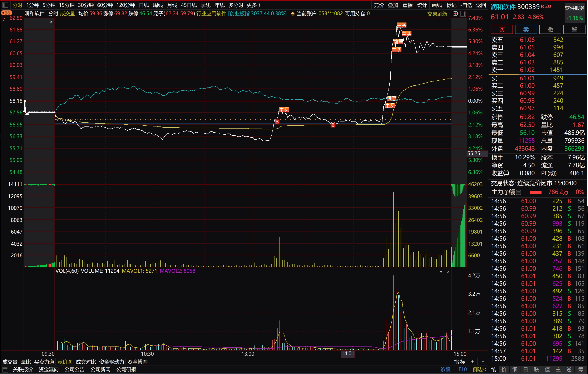This screenshot has height=374, width=588.
Task: Toggle the left sidebar panel icon
Action: [5, 5]
